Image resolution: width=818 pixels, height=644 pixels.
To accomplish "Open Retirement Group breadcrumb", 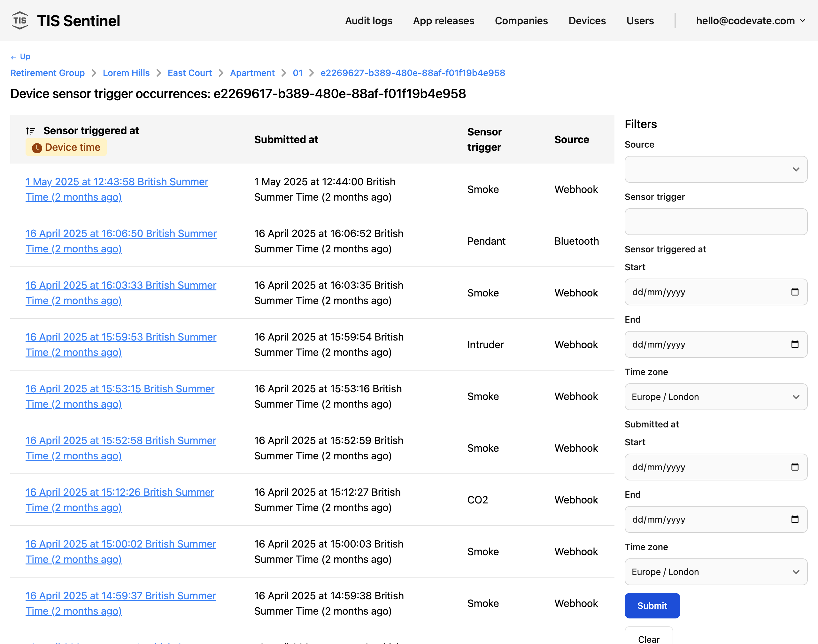I will pos(48,73).
